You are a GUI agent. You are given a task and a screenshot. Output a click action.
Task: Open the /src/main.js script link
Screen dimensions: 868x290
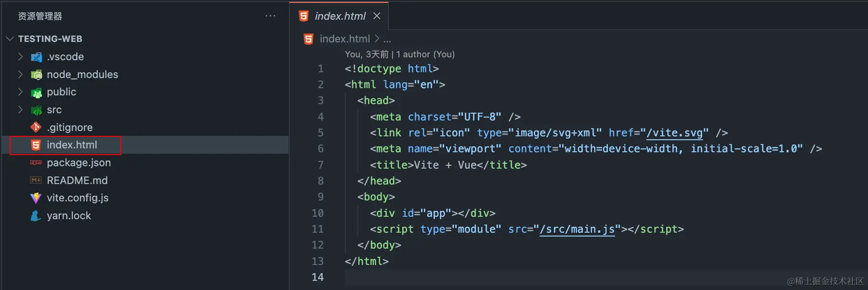tap(577, 229)
